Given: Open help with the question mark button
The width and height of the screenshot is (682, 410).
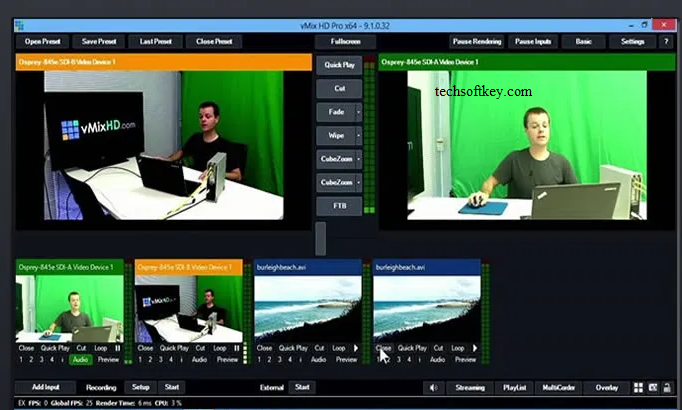Looking at the screenshot, I should pos(666,42).
